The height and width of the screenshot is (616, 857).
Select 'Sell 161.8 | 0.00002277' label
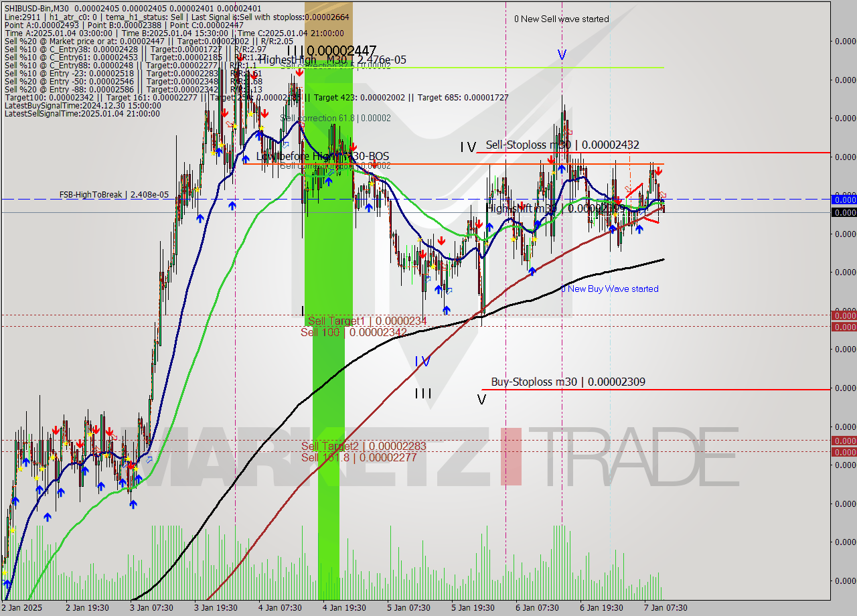click(359, 457)
